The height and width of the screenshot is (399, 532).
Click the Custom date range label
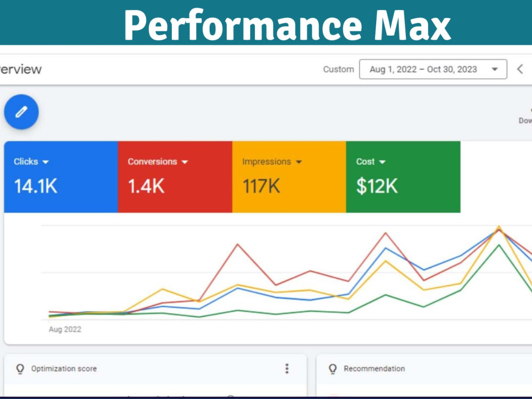click(338, 69)
